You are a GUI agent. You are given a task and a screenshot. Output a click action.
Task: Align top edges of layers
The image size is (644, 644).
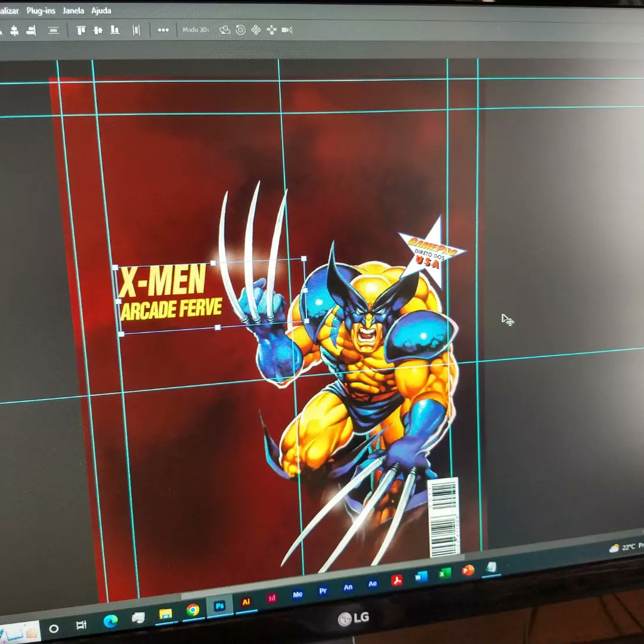coord(81,30)
